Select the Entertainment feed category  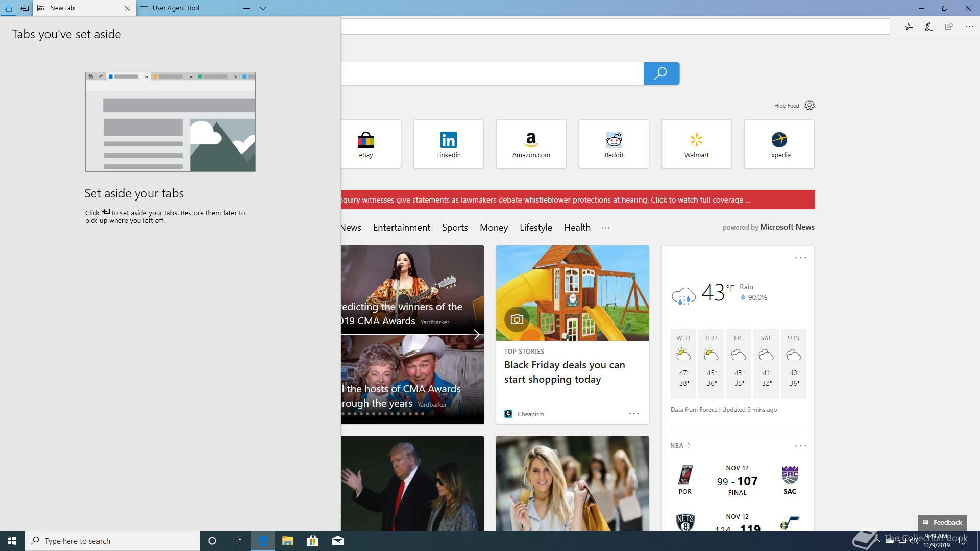pyautogui.click(x=402, y=228)
